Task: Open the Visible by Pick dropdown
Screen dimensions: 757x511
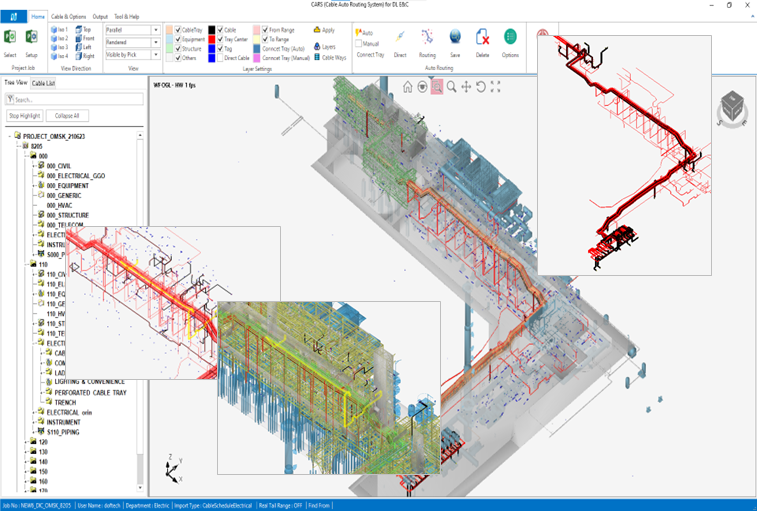Action: tap(156, 54)
